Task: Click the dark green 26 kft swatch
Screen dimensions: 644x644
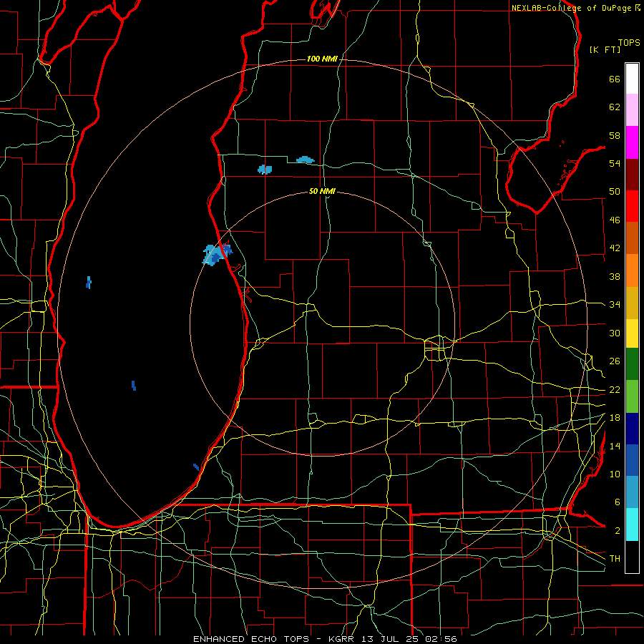Action: 632,364
